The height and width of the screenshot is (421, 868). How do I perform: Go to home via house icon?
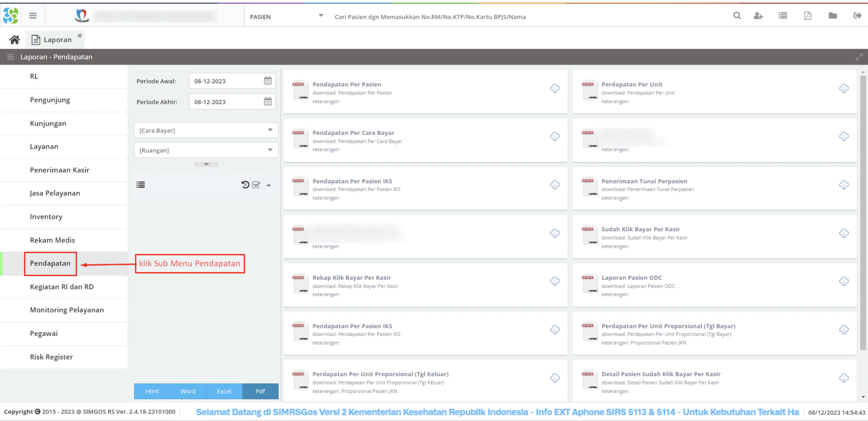point(14,40)
